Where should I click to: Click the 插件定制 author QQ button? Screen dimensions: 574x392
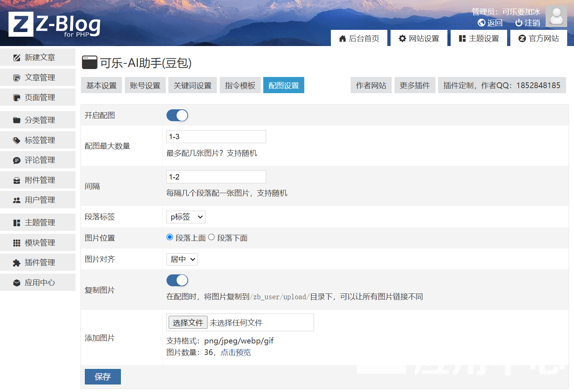pos(502,85)
